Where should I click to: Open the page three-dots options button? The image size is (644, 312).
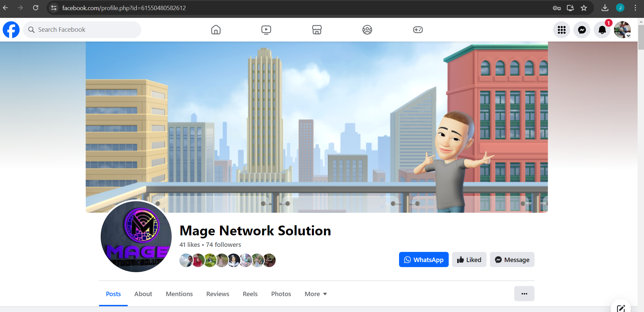pyautogui.click(x=524, y=294)
